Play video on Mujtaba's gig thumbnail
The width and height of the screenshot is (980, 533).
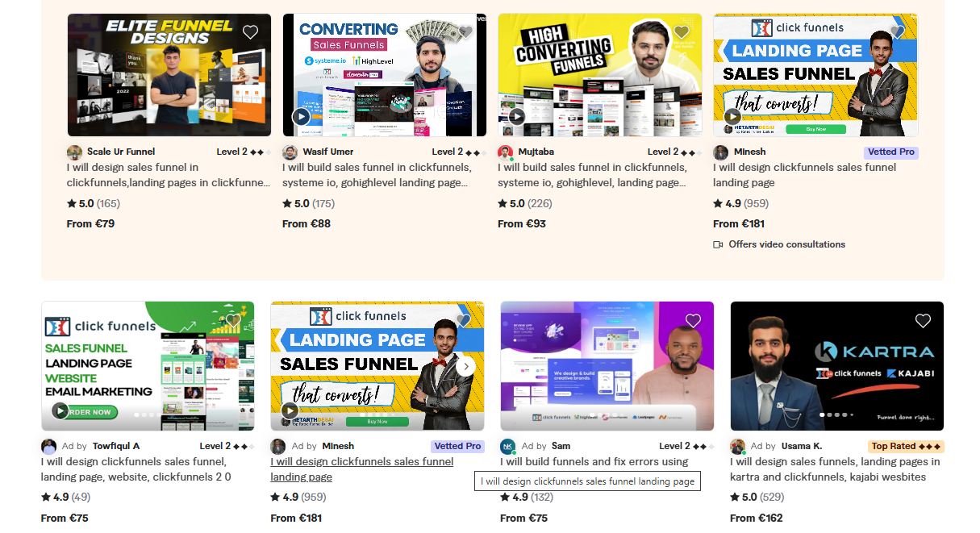click(x=516, y=116)
